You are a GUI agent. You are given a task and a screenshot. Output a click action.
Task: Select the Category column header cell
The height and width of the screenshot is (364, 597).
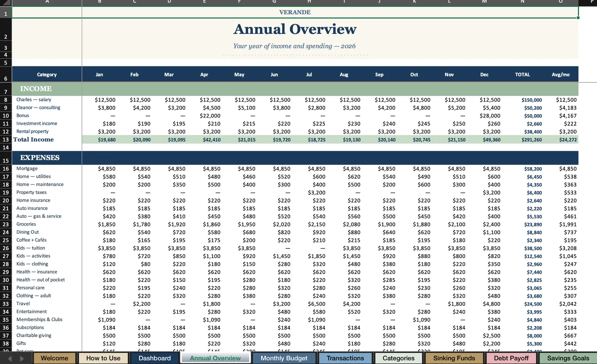[47, 74]
